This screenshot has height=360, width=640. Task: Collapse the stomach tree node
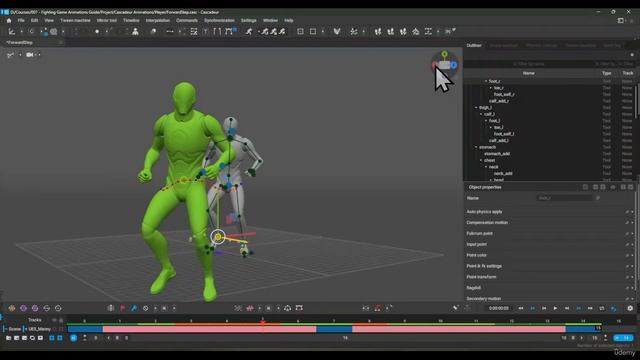(x=476, y=147)
